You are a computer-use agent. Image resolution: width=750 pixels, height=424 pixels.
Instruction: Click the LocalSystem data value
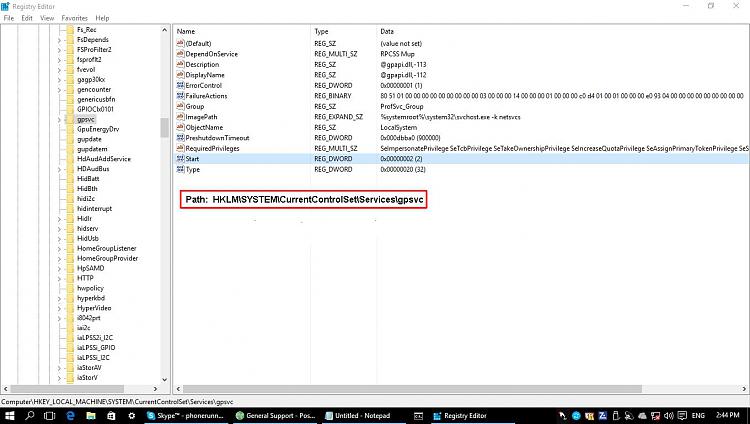(x=398, y=127)
